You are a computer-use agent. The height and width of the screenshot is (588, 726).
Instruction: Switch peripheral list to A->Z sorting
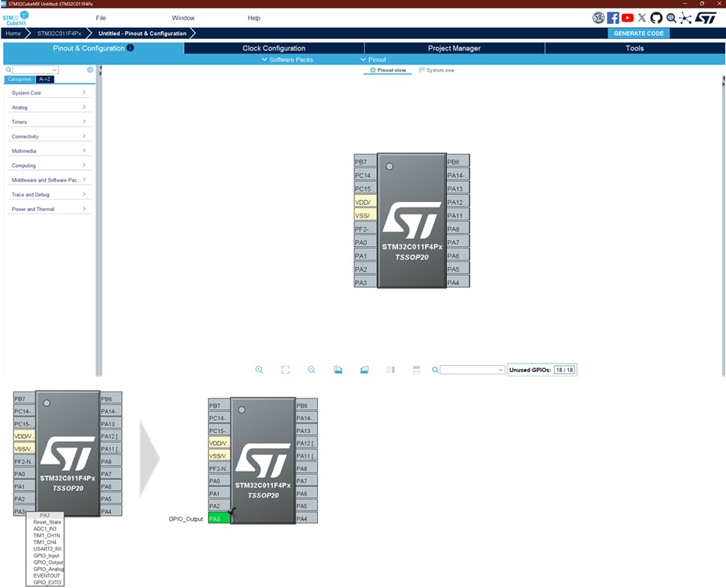click(x=45, y=79)
